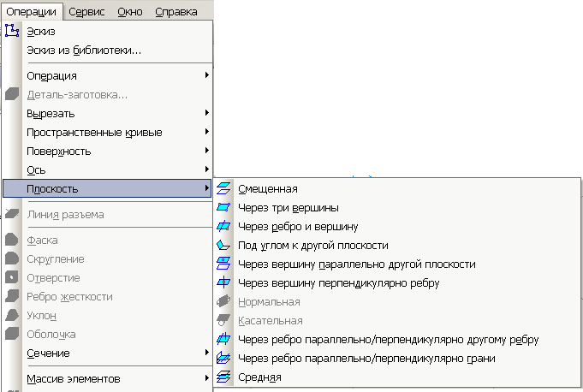
Task: Click the Вырезать menu label
Action: (51, 113)
